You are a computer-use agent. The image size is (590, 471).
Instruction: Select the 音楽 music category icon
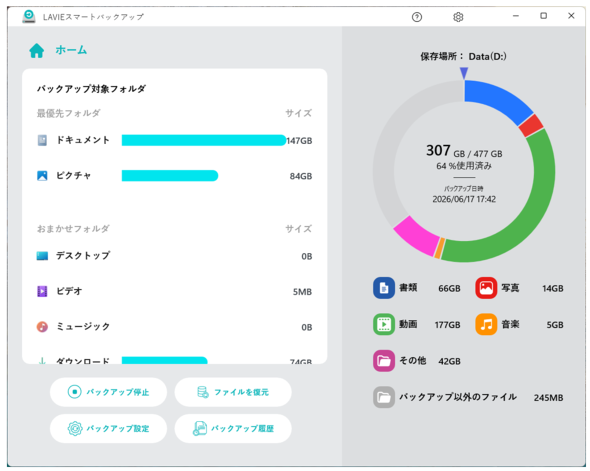point(486,324)
